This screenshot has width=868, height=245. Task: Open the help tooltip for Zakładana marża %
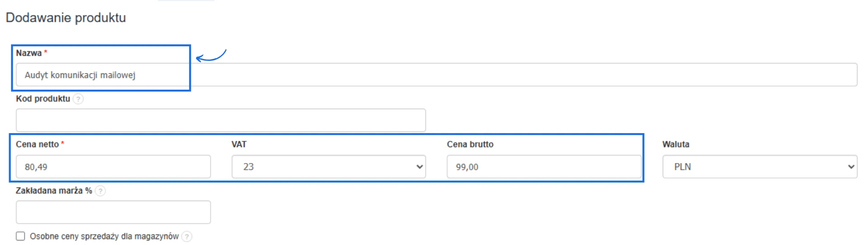coord(100,191)
